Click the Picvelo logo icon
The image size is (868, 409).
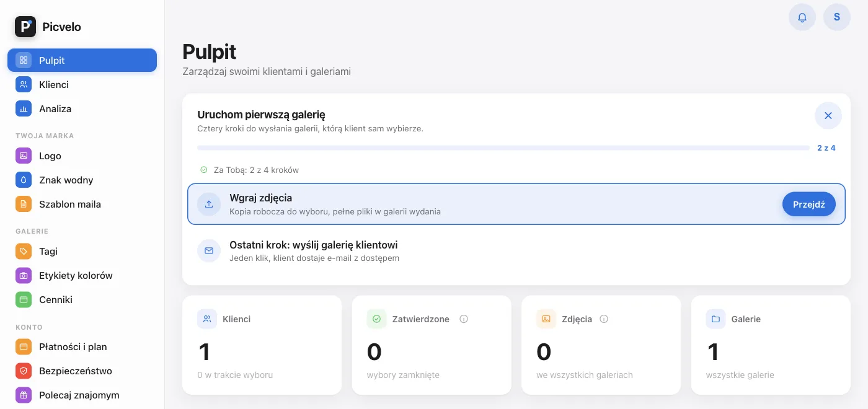pos(25,27)
